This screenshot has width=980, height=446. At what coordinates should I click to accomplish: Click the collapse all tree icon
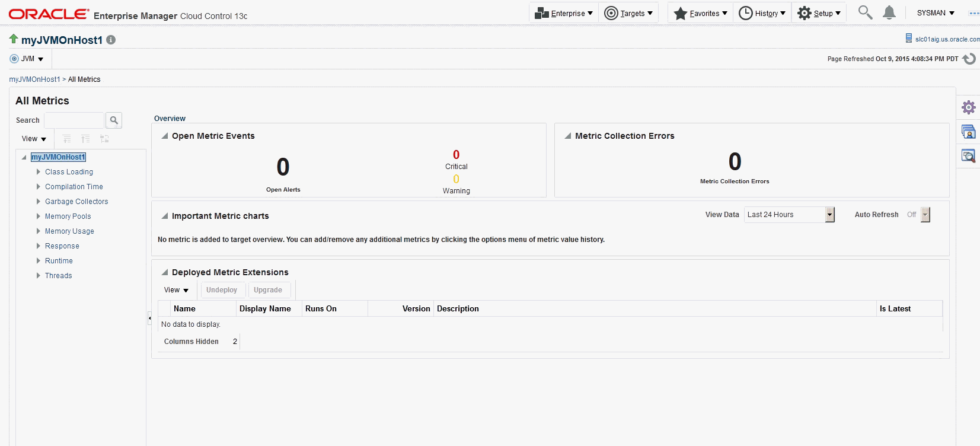85,139
